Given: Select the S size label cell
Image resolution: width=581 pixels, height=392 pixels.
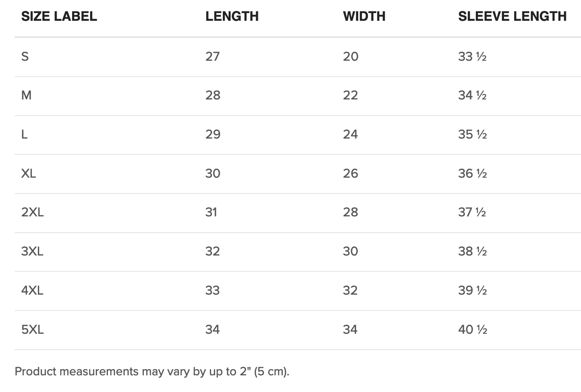Looking at the screenshot, I should click(25, 57).
